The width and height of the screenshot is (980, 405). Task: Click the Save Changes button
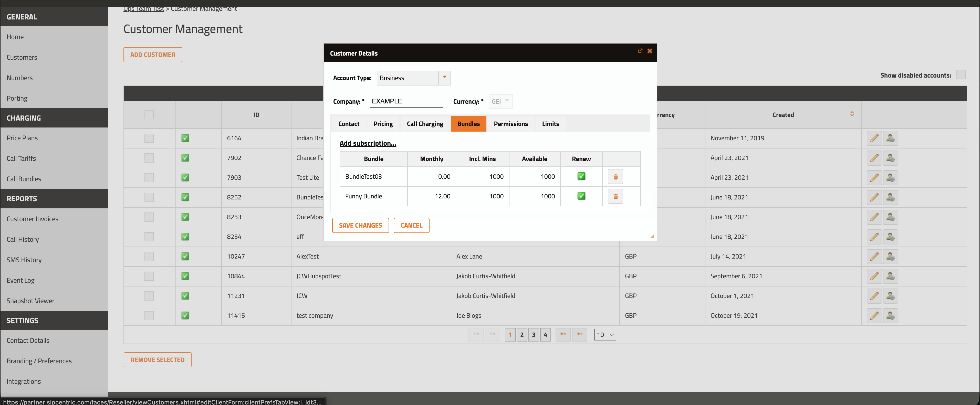360,226
